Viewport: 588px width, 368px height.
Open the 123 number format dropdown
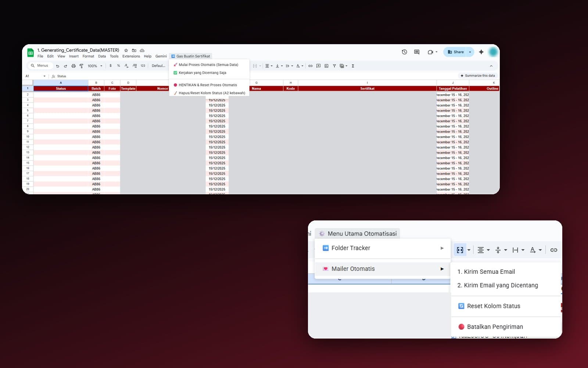(x=143, y=66)
